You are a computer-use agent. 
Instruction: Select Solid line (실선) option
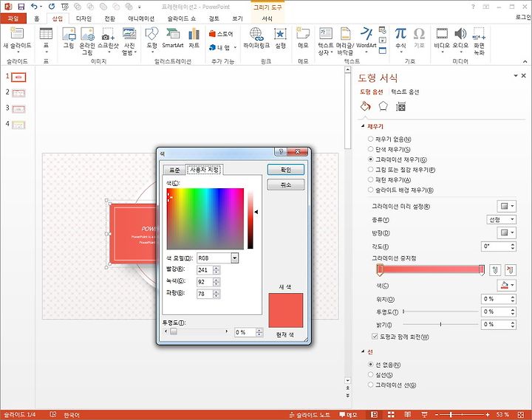tap(380, 375)
